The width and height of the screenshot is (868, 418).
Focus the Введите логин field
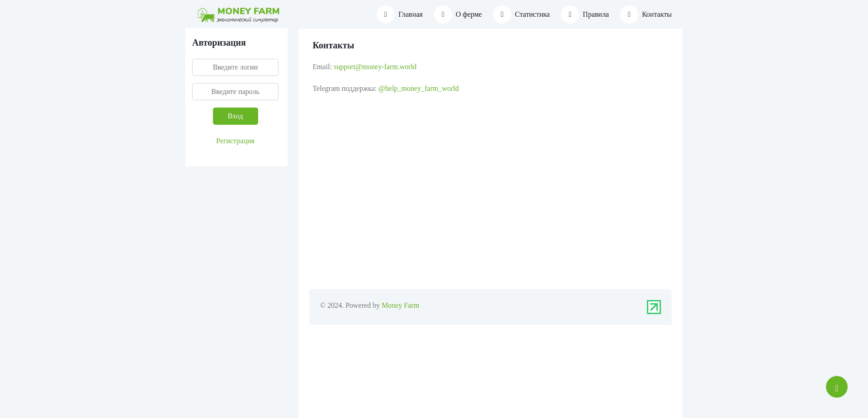click(x=235, y=67)
